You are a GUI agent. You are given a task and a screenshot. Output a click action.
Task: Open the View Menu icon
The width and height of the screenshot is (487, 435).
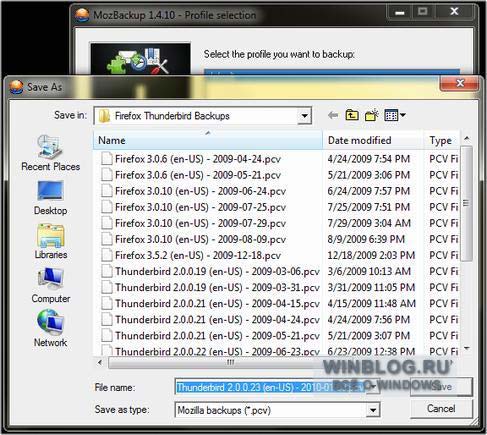tap(391, 115)
